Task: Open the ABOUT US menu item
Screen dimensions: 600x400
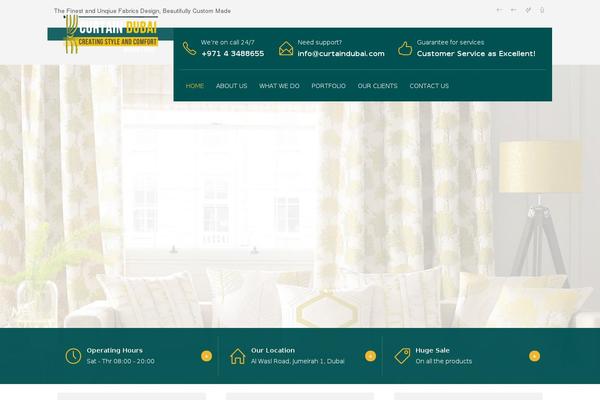Action: tap(232, 86)
